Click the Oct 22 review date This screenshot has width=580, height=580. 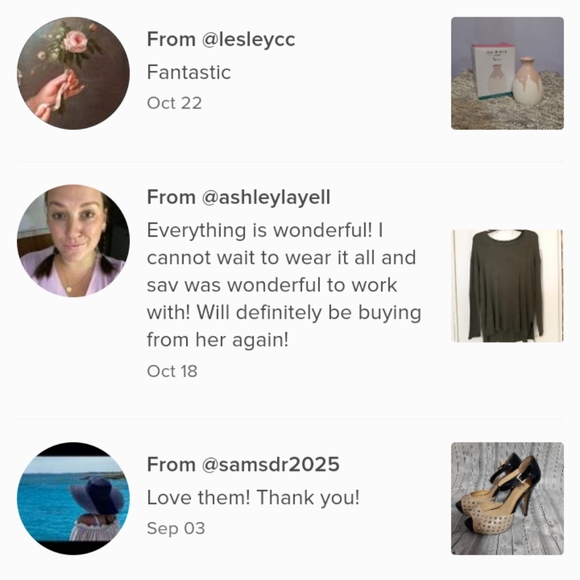175,103
